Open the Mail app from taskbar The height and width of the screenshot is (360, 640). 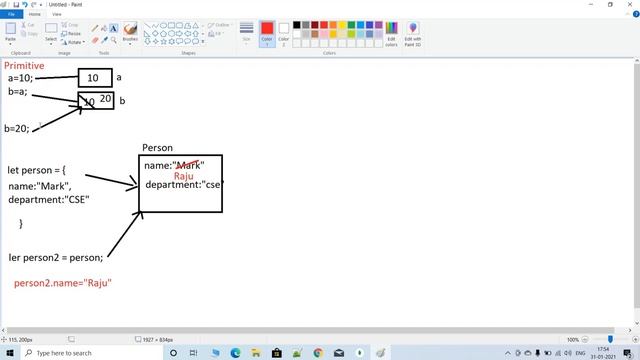click(x=339, y=353)
